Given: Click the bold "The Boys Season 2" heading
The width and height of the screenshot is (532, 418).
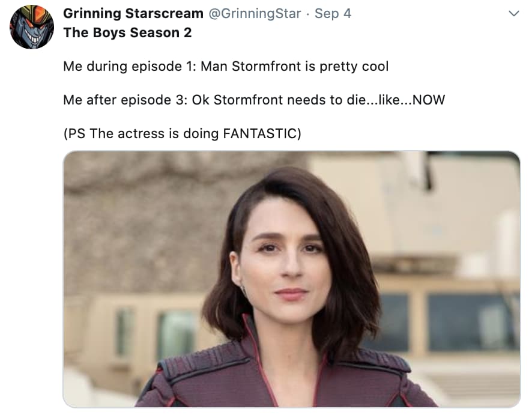Looking at the screenshot, I should (x=127, y=32).
